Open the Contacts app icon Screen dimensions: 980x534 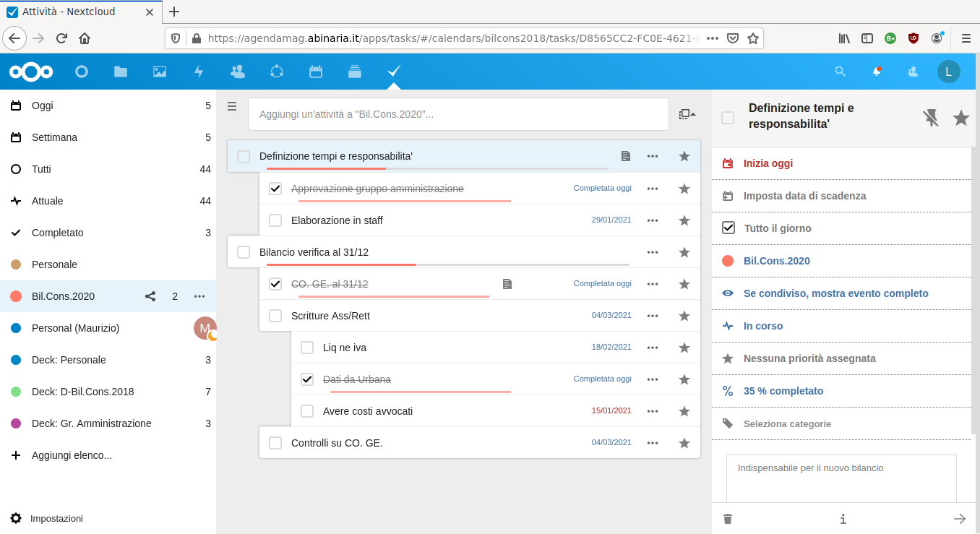pyautogui.click(x=238, y=72)
